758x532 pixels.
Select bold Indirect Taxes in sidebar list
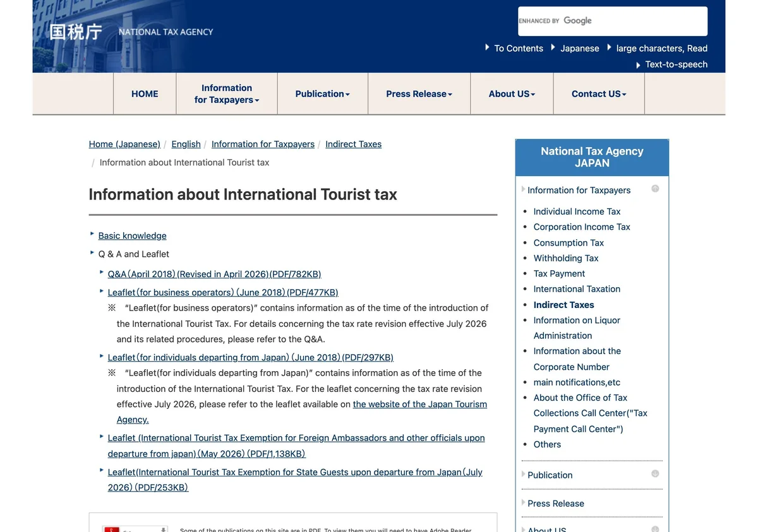coord(563,305)
